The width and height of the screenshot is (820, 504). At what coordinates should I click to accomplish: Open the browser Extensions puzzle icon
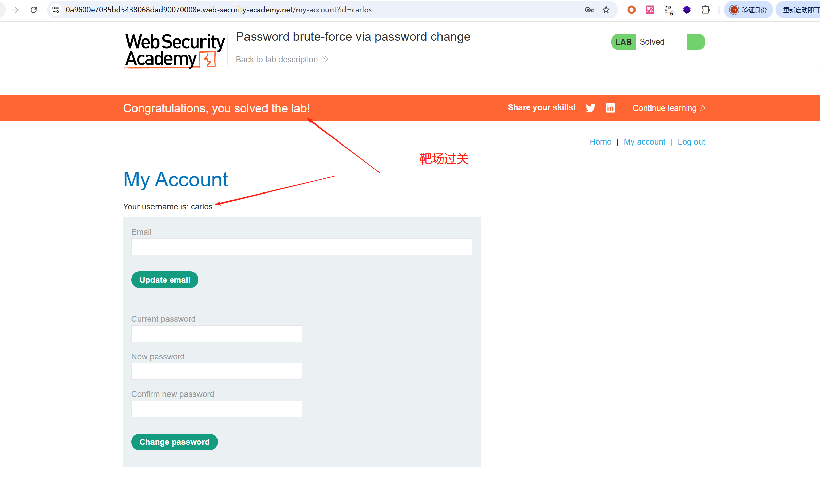pyautogui.click(x=705, y=10)
